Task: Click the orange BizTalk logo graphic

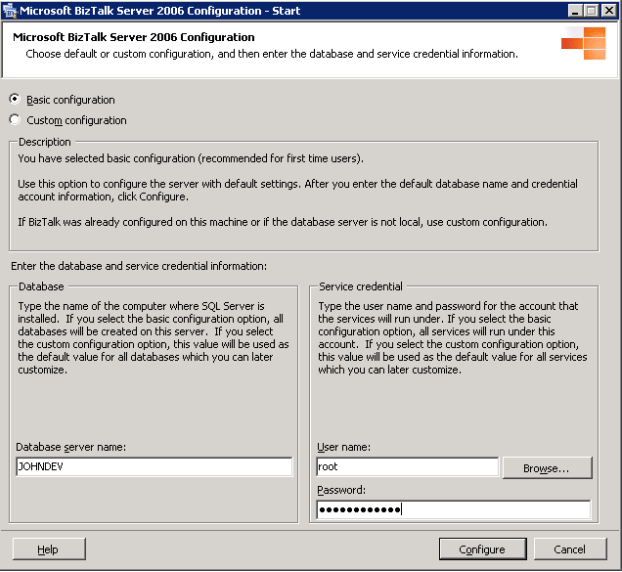Action: 583,43
